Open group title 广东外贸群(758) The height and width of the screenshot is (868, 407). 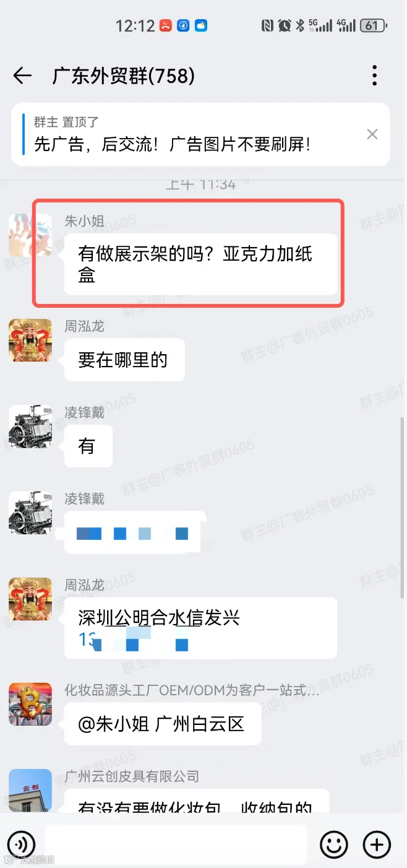[x=124, y=76]
